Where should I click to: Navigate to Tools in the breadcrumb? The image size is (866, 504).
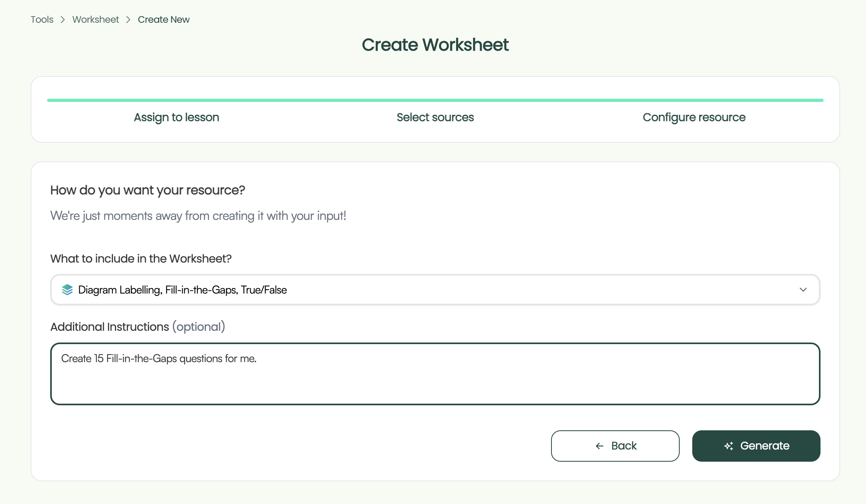tap(42, 20)
